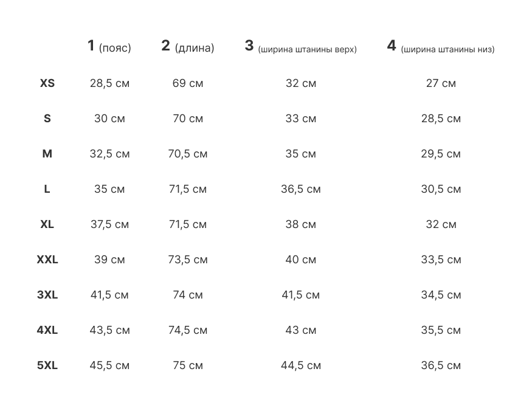The height and width of the screenshot is (408, 532).
Task: Select the 29,5 см cell in M row
Action: tap(441, 154)
